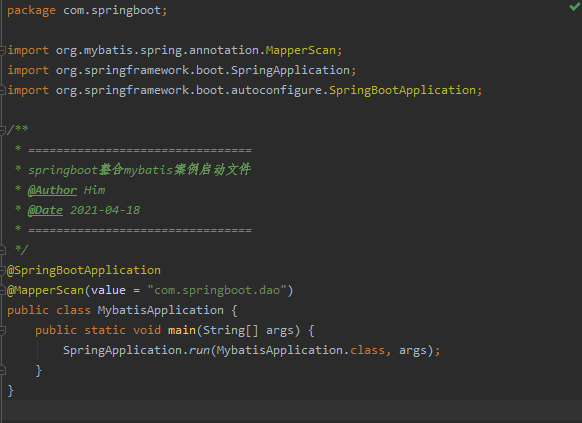
Task: Click the main method name
Action: 182,330
